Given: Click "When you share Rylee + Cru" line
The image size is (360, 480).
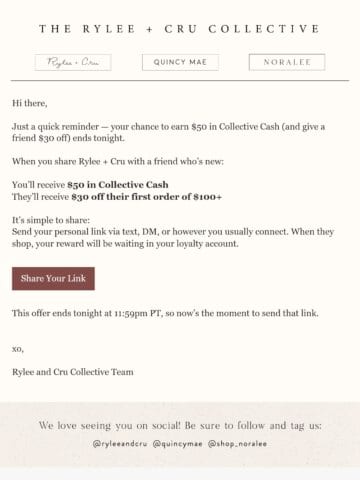Looking at the screenshot, I should pos(118,161).
